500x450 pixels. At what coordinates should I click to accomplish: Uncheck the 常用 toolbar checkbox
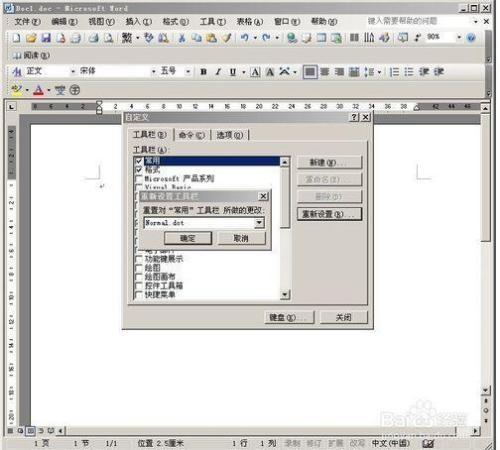point(139,161)
